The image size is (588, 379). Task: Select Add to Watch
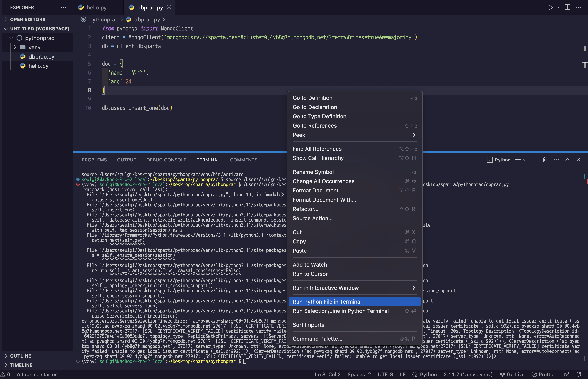[355, 265]
